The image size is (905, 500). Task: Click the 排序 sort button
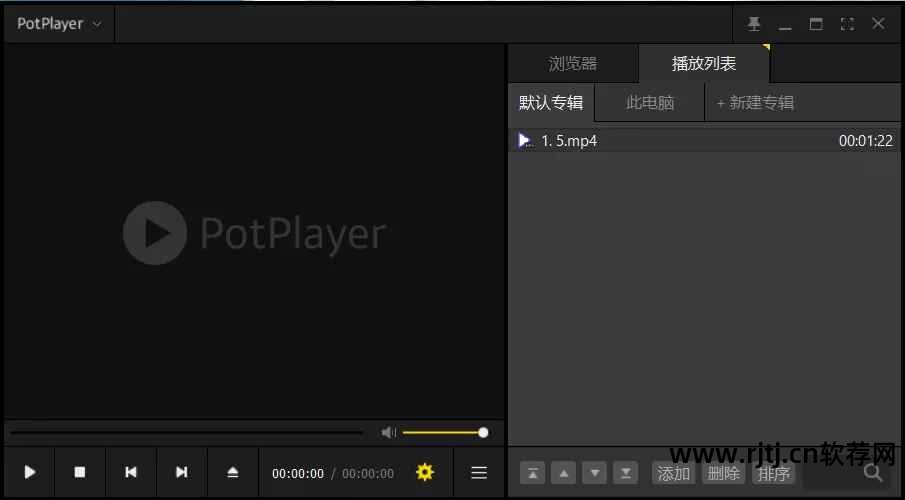point(773,473)
